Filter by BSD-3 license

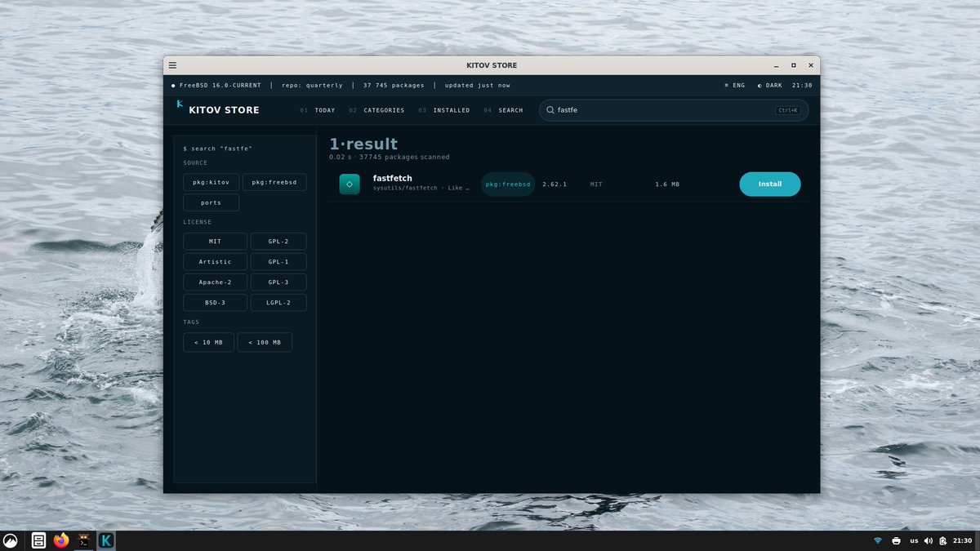click(x=215, y=303)
